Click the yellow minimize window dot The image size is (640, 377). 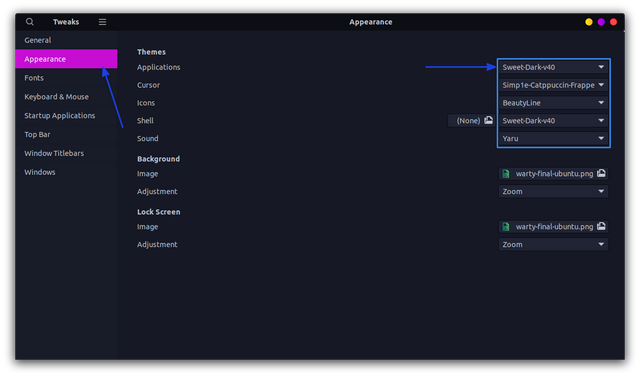(589, 22)
